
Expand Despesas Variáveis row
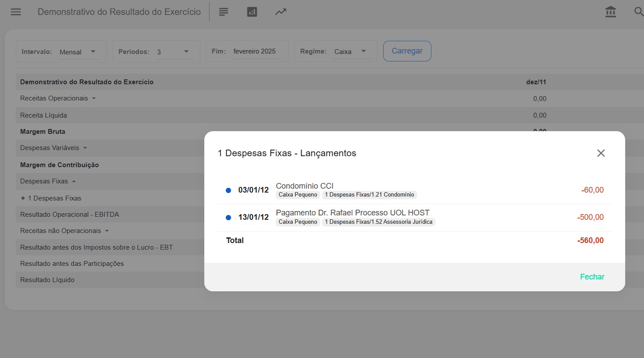tap(85, 148)
